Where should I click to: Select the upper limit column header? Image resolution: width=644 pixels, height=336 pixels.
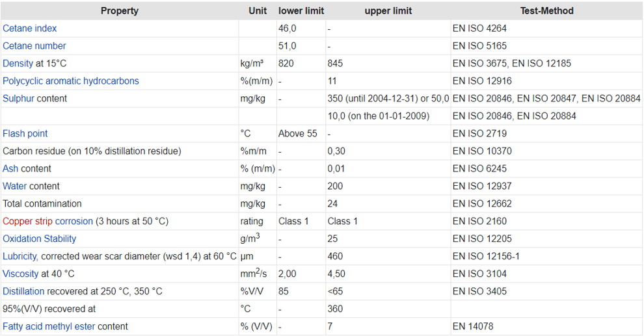(388, 11)
